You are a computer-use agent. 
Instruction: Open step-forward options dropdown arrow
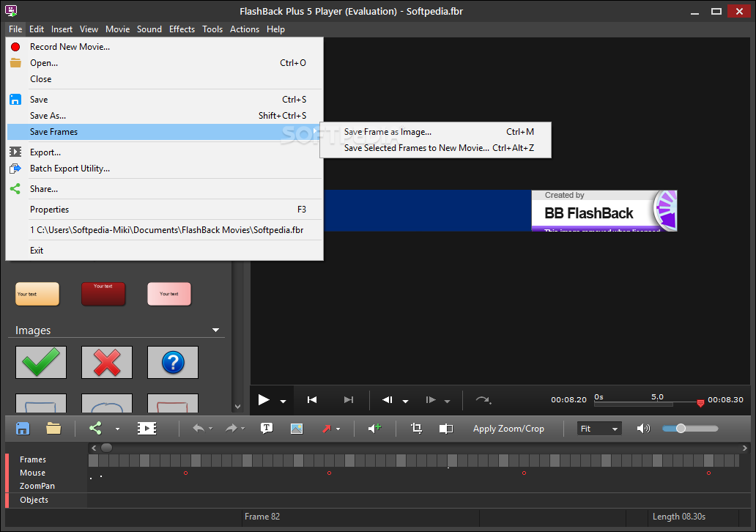click(x=447, y=402)
